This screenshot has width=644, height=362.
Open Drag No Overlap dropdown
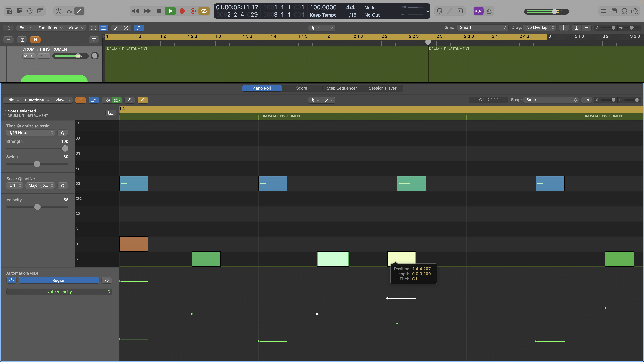coord(539,27)
